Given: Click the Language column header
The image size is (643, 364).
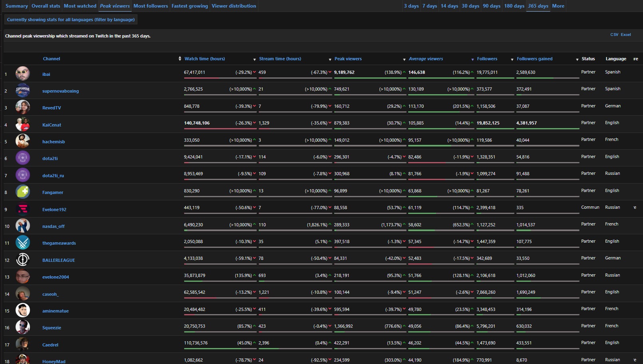Looking at the screenshot, I should [x=616, y=59].
